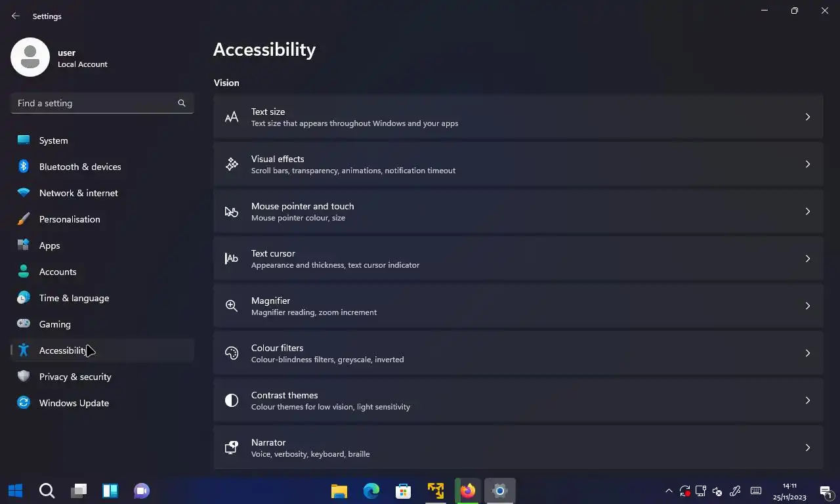840x504 pixels.
Task: Open System settings category
Action: [x=102, y=140]
